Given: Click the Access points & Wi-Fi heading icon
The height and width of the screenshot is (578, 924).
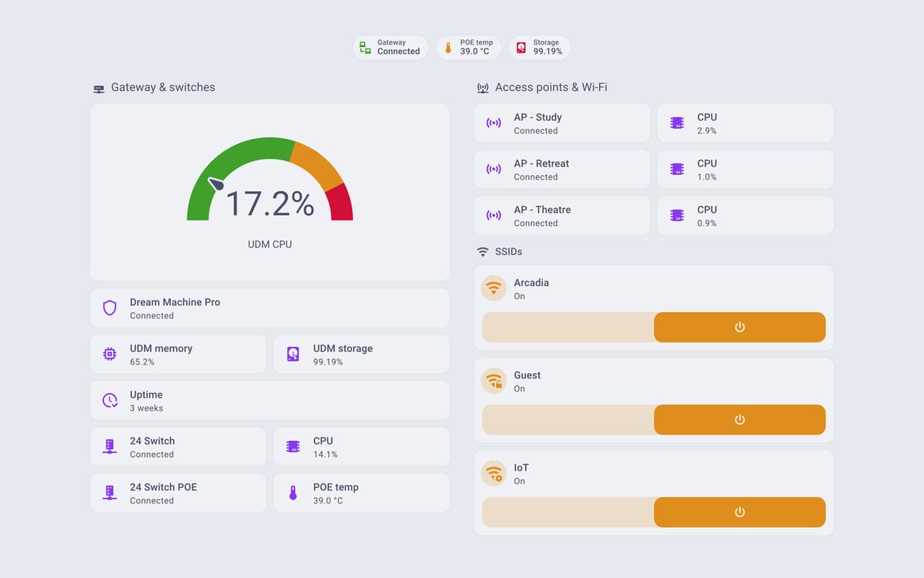Looking at the screenshot, I should coord(483,88).
